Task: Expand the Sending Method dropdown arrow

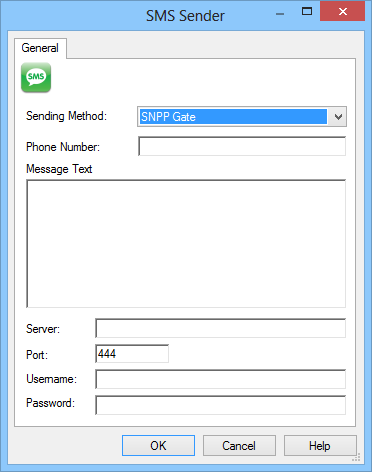Action: pyautogui.click(x=338, y=117)
